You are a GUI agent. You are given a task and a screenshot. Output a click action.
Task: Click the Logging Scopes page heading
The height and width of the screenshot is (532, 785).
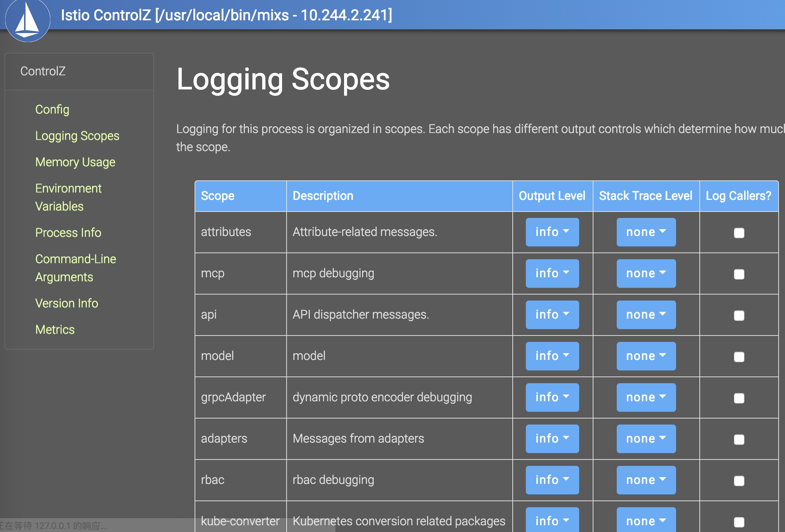pyautogui.click(x=283, y=79)
